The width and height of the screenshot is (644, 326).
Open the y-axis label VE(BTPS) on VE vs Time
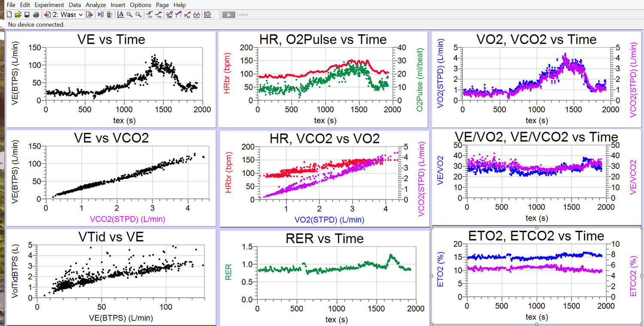pyautogui.click(x=15, y=74)
